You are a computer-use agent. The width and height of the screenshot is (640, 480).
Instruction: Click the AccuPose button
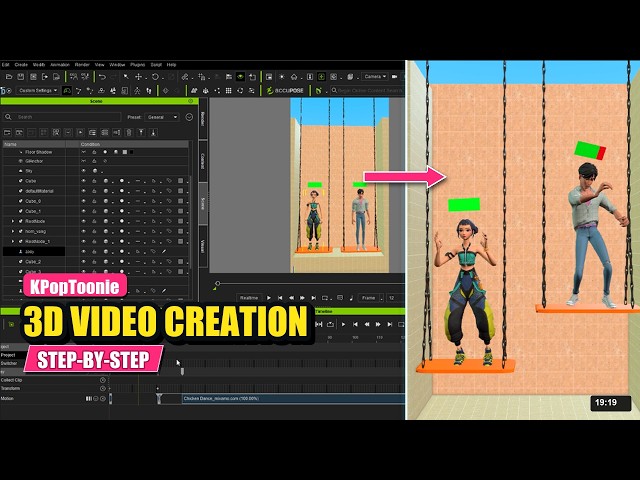pyautogui.click(x=285, y=91)
